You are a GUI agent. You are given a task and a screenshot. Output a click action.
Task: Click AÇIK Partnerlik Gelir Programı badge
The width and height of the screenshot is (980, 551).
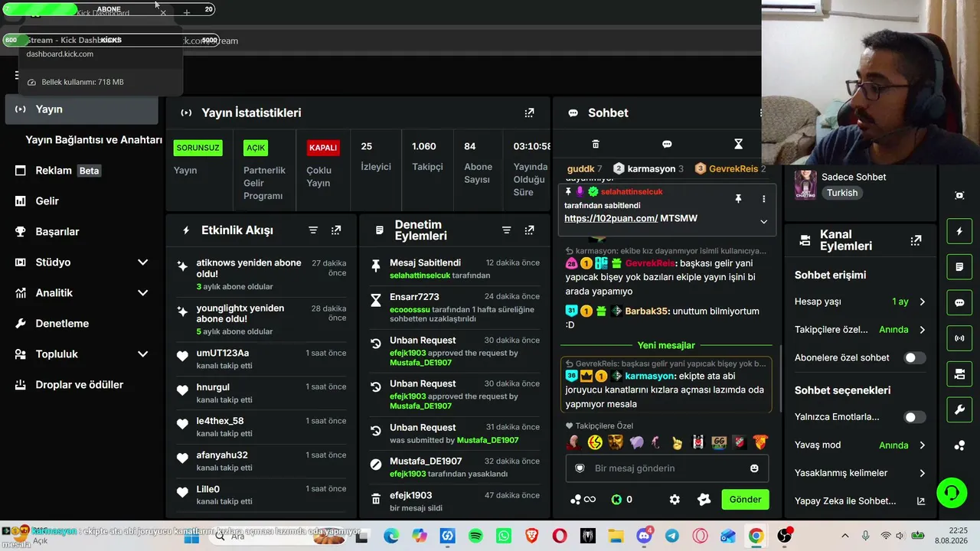point(256,148)
